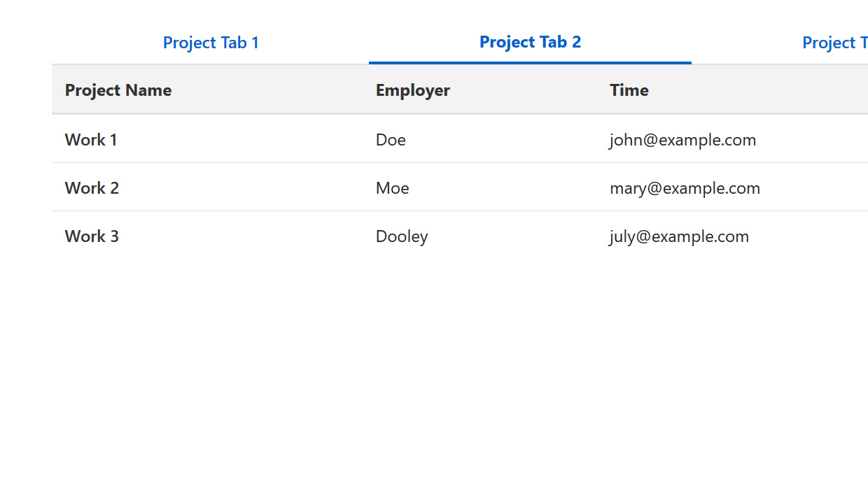The image size is (868, 477).
Task: Click the Time column header
Action: click(629, 90)
